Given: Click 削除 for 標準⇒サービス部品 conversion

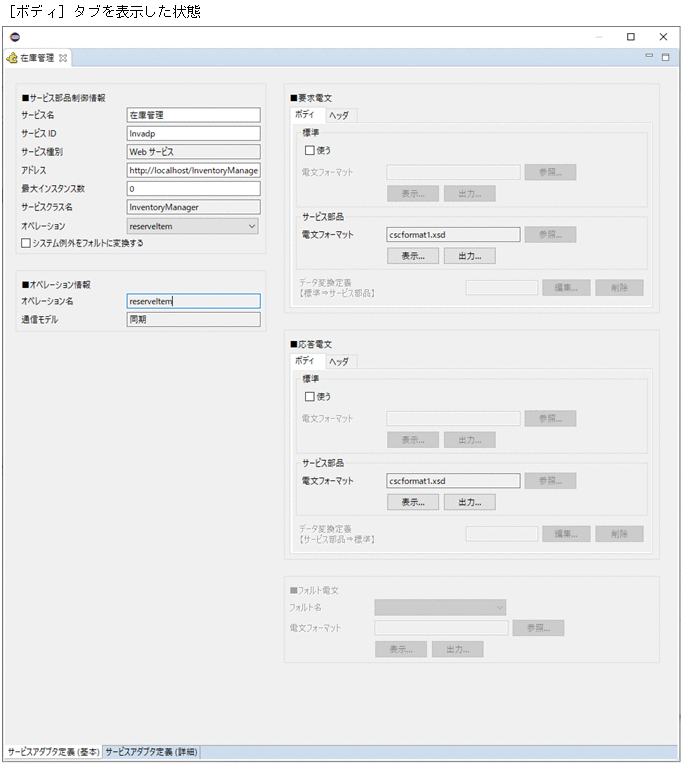Looking at the screenshot, I should click(x=619, y=288).
